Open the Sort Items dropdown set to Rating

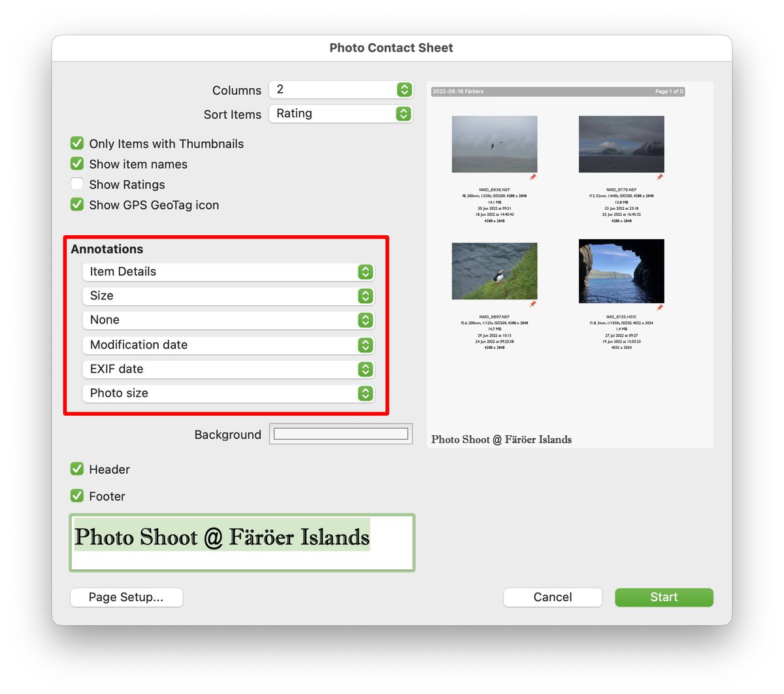pyautogui.click(x=340, y=114)
